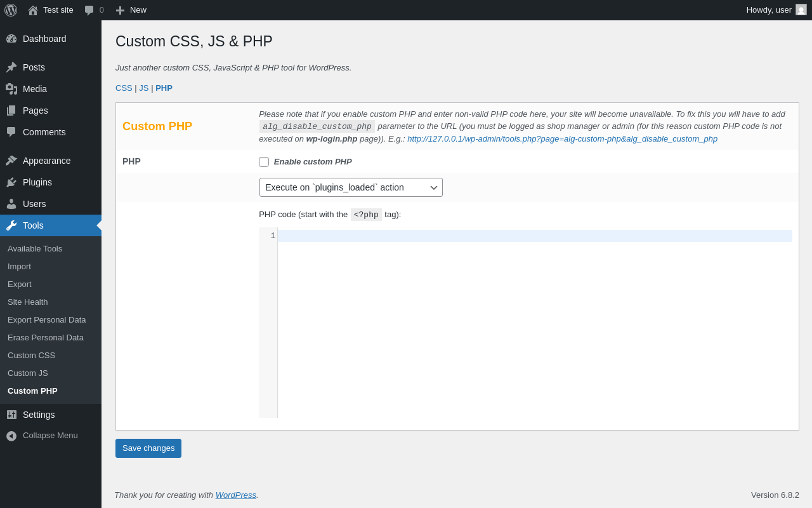The width and height of the screenshot is (812, 508).
Task: Open the Settings sliders icon
Action: pos(11,415)
